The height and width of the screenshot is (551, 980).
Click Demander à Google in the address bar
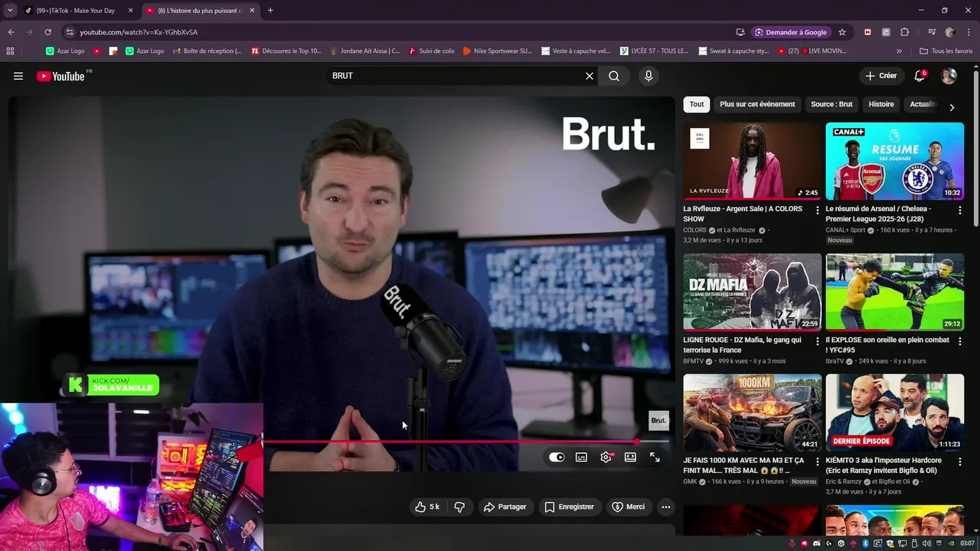pos(791,32)
